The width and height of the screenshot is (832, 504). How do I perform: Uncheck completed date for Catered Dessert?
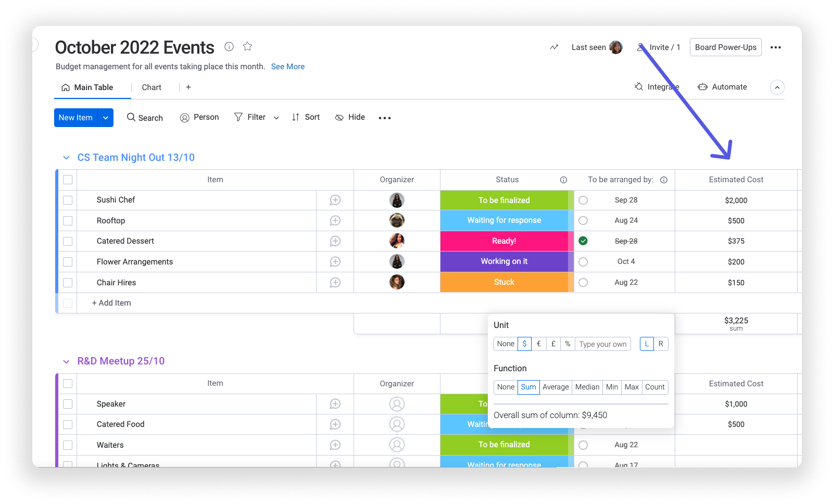coord(583,241)
